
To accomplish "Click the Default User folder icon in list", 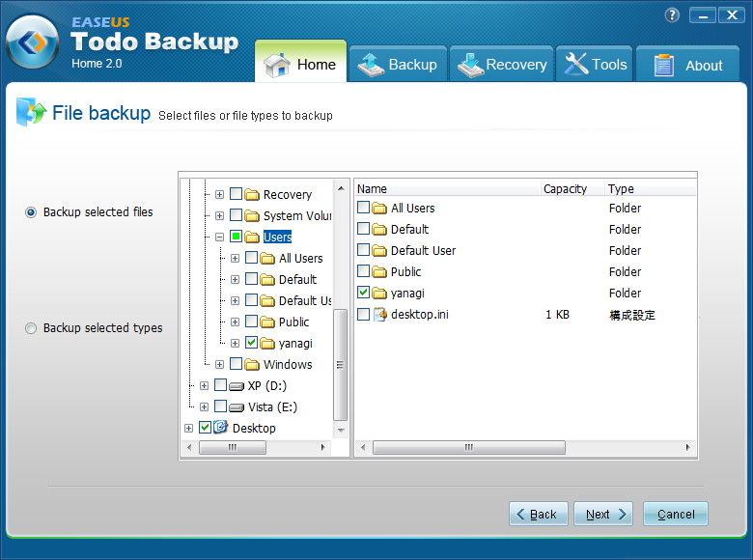I will (379, 251).
